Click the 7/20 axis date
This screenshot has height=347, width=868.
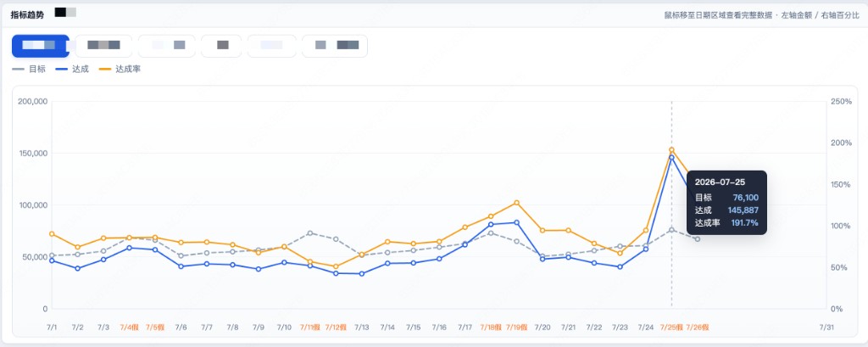click(x=542, y=327)
